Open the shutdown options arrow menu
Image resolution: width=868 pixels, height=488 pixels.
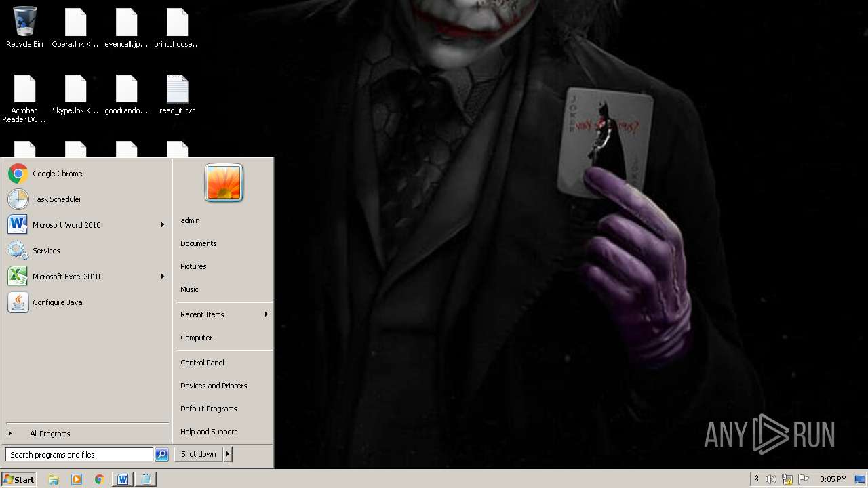[228, 454]
